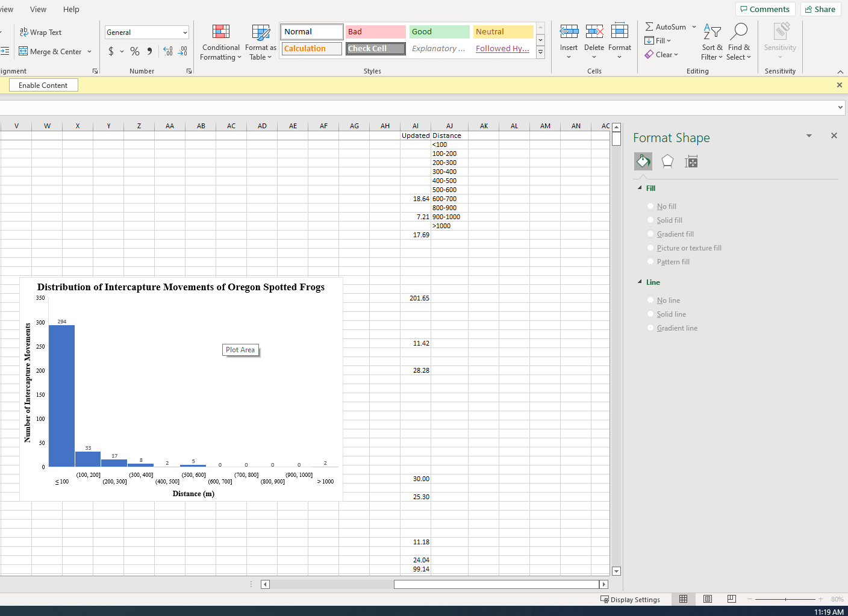Apply Percent Style formatting

click(x=135, y=51)
